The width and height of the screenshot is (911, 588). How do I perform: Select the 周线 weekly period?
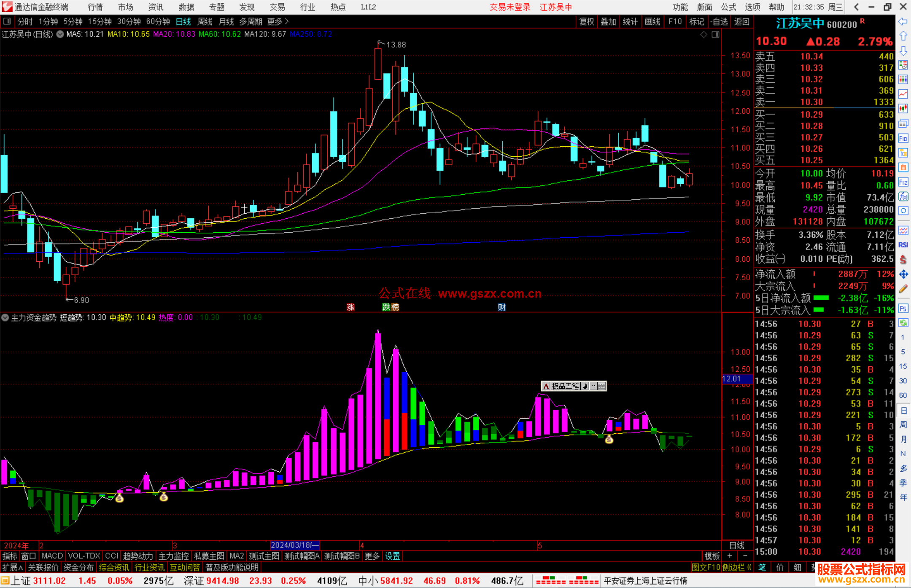tap(205, 21)
